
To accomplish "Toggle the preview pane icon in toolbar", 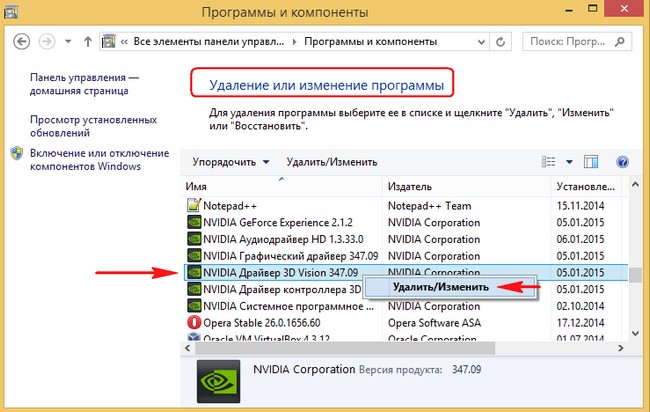I will 591,162.
